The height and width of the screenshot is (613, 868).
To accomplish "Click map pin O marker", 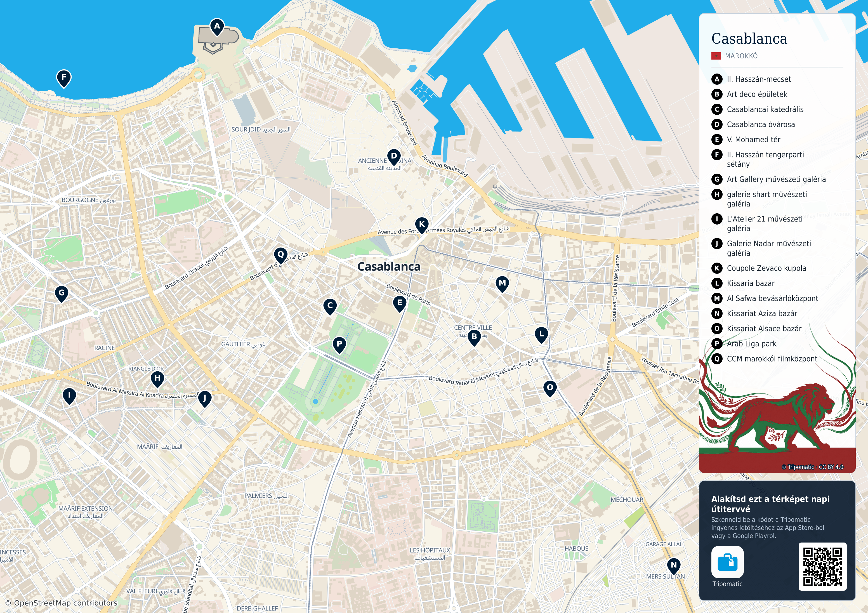I will pos(550,388).
